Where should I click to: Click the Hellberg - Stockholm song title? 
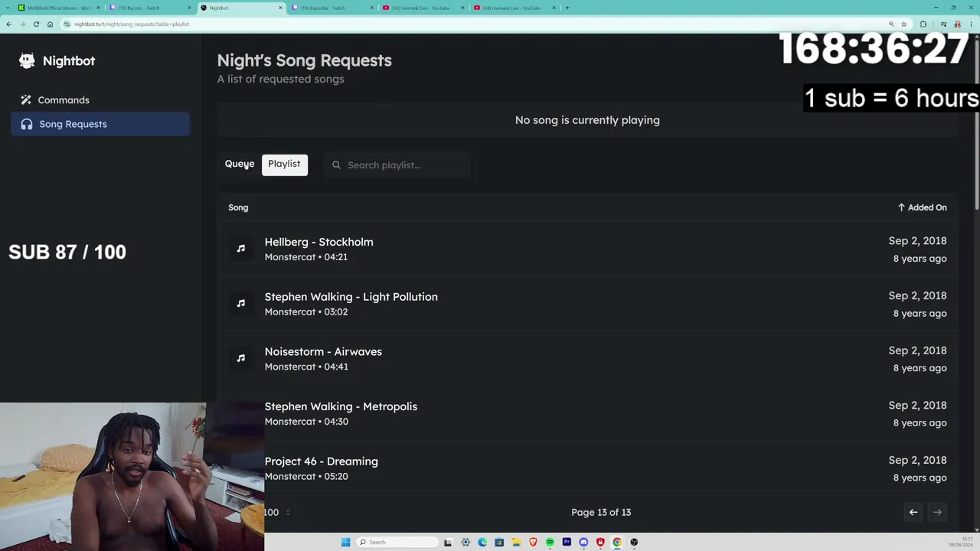pyautogui.click(x=319, y=242)
